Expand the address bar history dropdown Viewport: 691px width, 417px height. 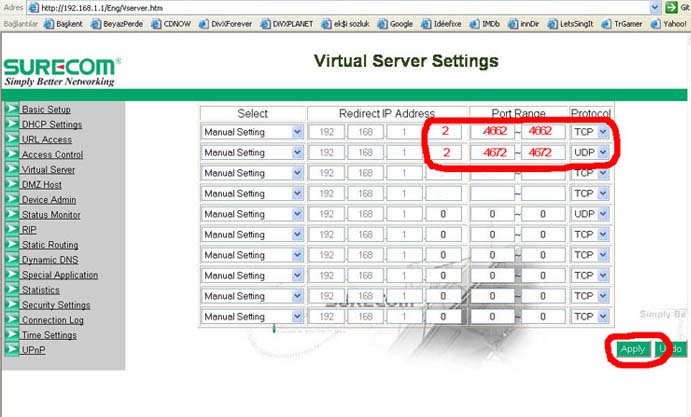[x=655, y=7]
